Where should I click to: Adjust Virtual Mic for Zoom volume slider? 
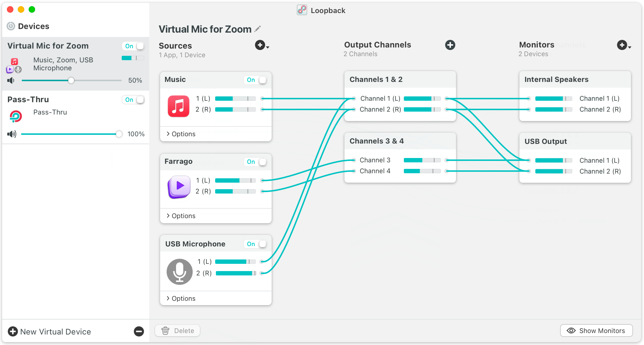coord(71,80)
